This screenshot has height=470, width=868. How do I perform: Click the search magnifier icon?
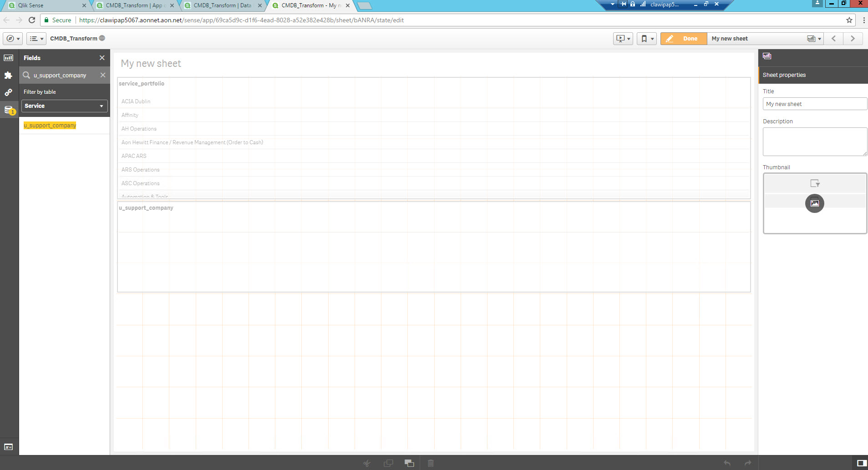coord(26,75)
